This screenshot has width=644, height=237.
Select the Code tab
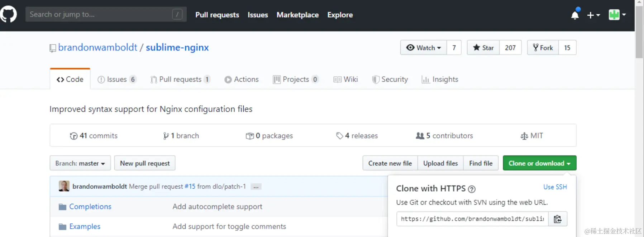[70, 79]
